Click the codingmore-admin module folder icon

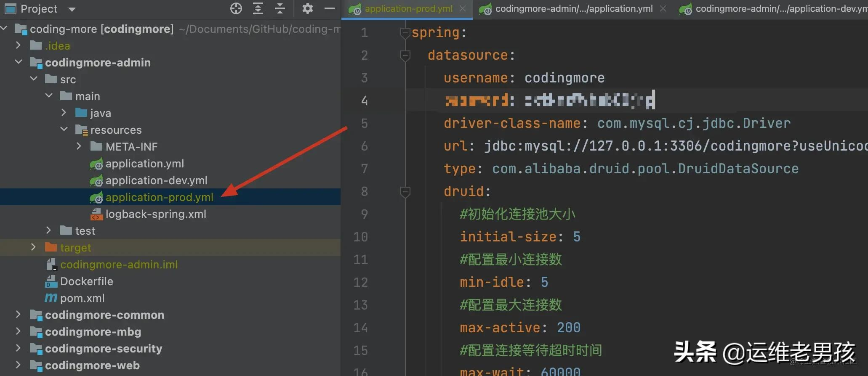36,63
